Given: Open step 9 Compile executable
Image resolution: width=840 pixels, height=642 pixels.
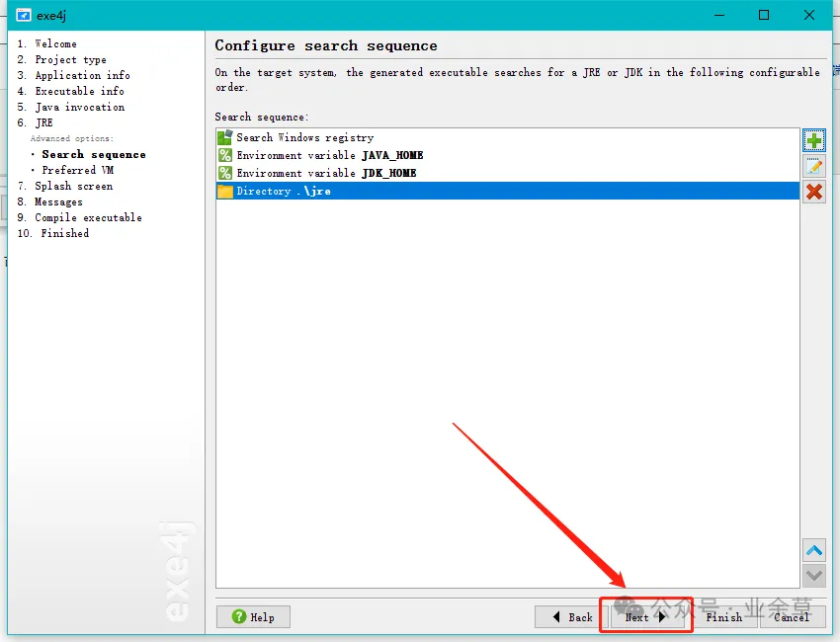Looking at the screenshot, I should tap(79, 217).
